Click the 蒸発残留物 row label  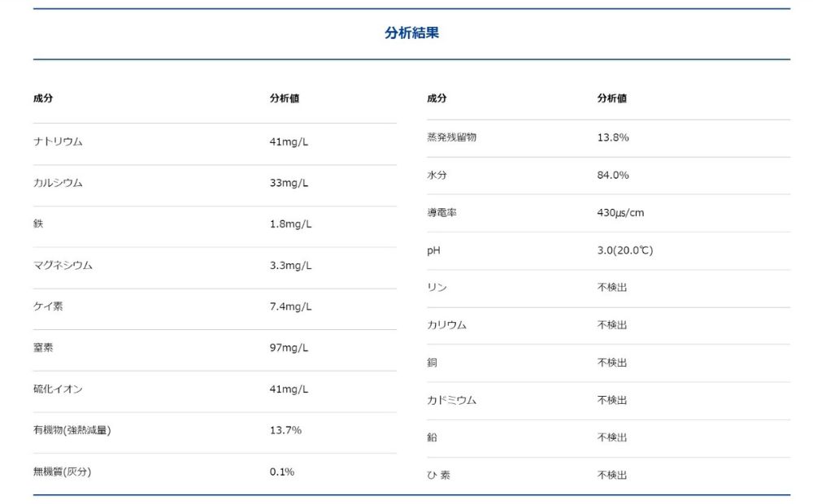[451, 137]
